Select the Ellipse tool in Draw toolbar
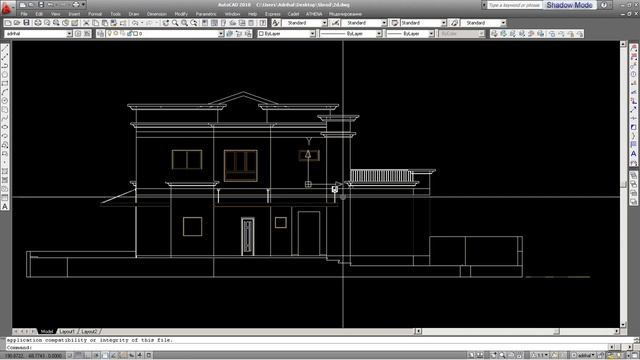Screen dimensions: 640x360 tap(5, 127)
